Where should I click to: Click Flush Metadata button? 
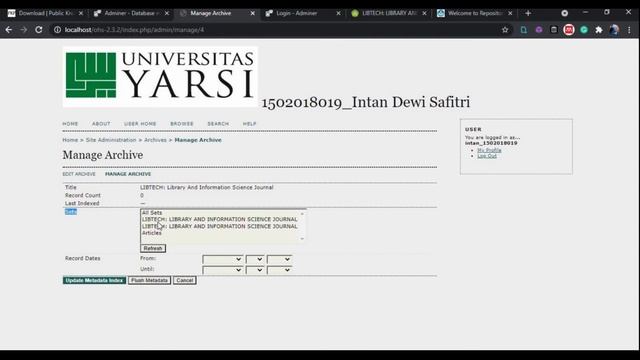tap(149, 280)
